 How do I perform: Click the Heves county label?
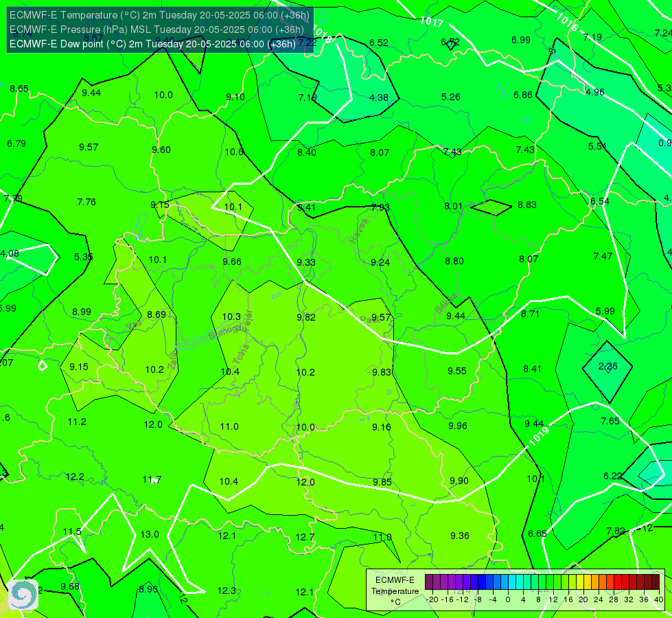point(359,231)
